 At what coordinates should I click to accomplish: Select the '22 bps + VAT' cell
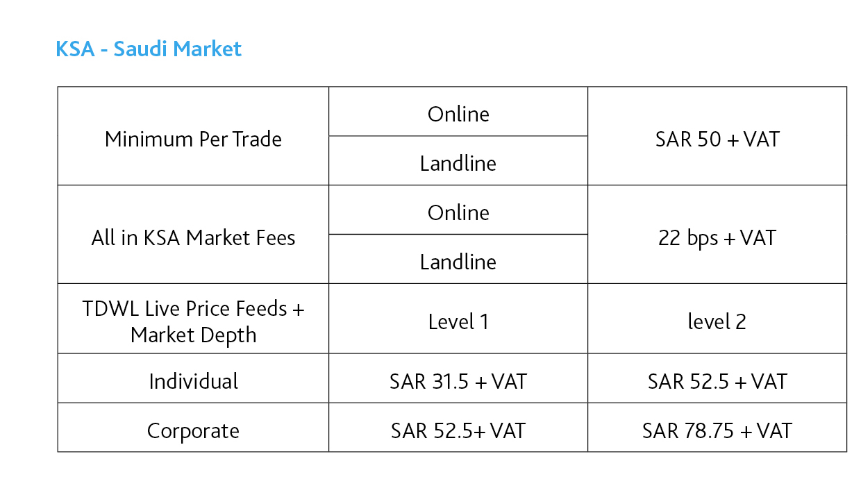pos(717,238)
